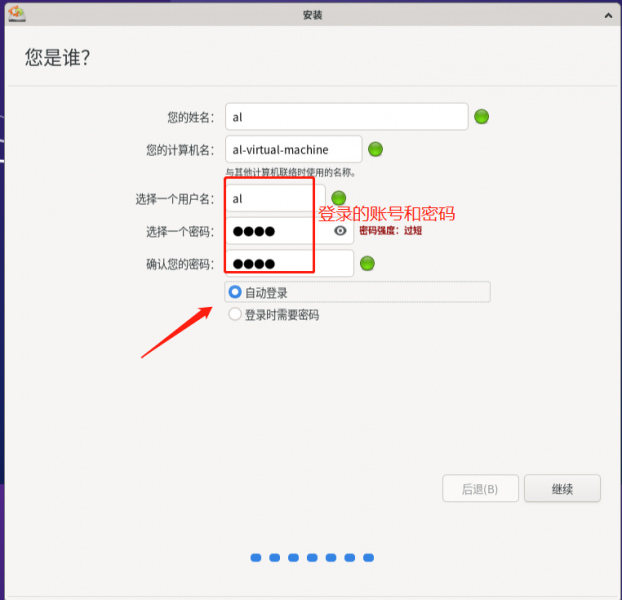The height and width of the screenshot is (600, 622).
Task: Click the 您的姓名 input field
Action: point(346,117)
